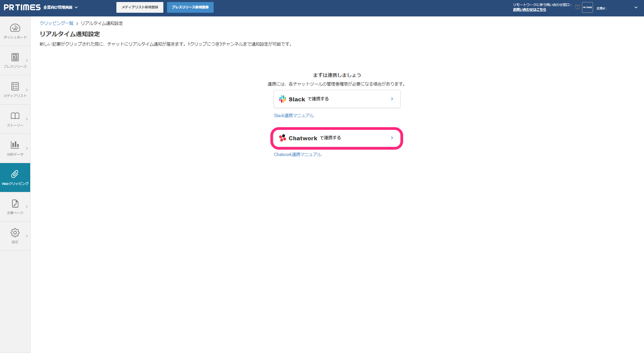Viewport: 644px width, 353px height.
Task: Click the Chatwork logo in integration button
Action: [282, 138]
